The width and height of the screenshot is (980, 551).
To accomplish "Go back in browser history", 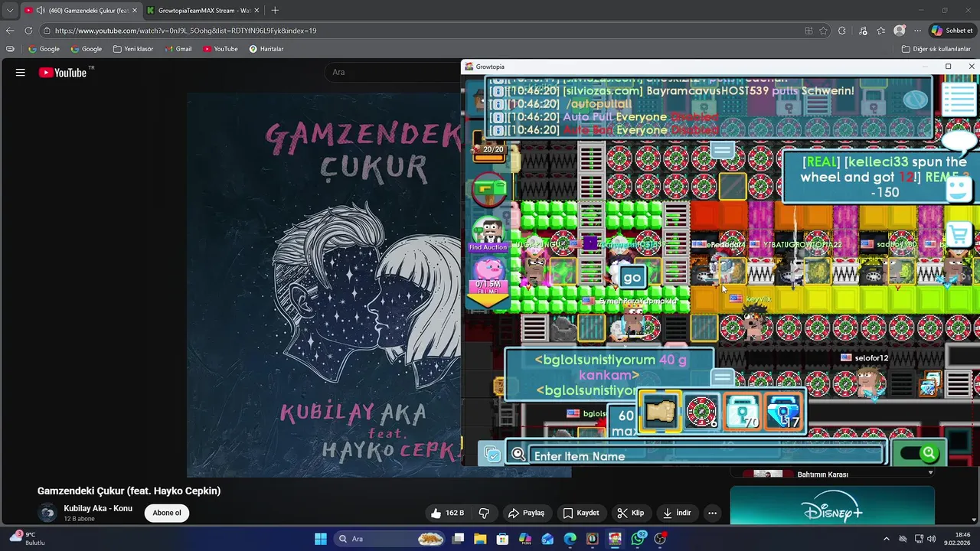I will 10,31.
